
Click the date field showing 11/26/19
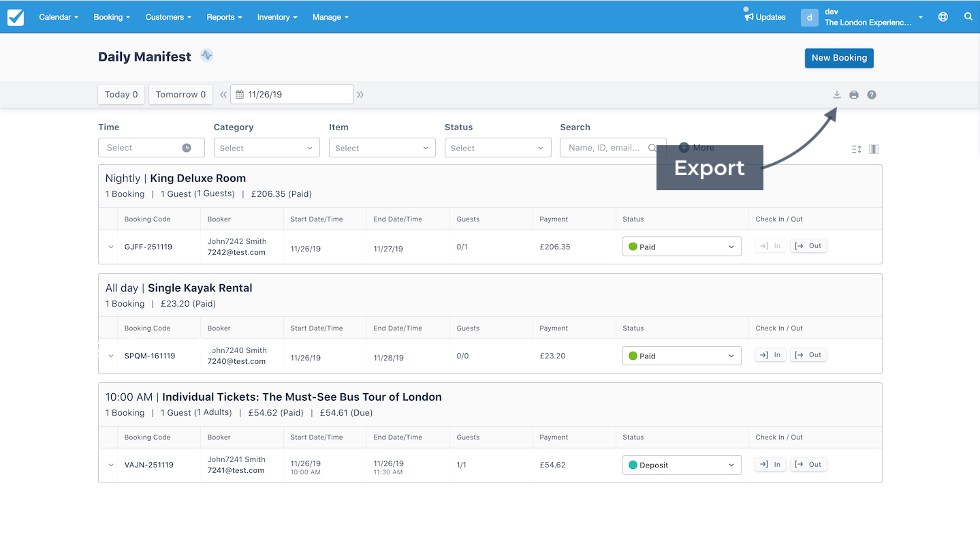[292, 95]
